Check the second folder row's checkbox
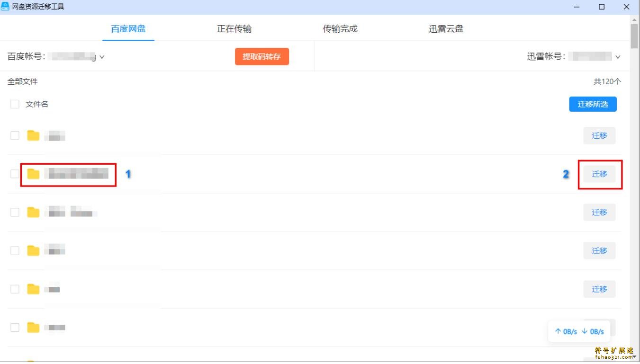 pos(15,174)
